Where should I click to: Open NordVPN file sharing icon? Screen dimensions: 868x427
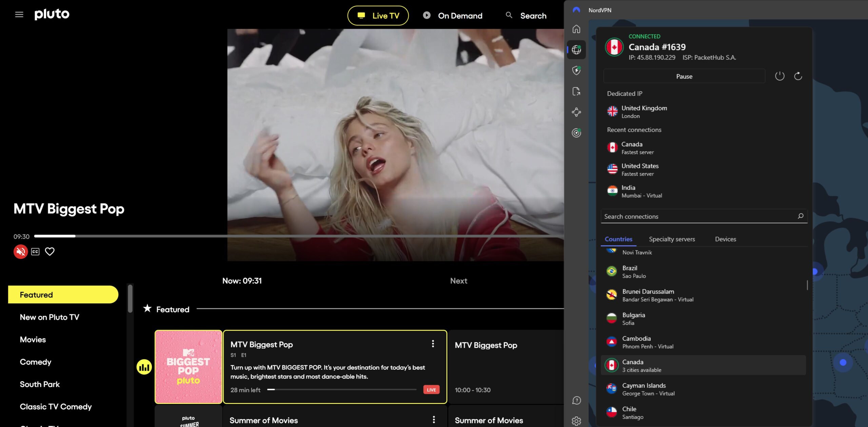point(576,91)
